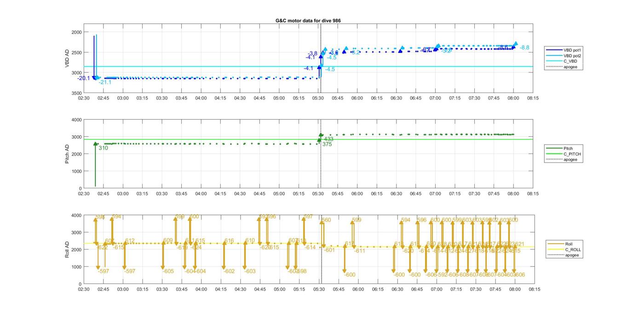
Task: Click the '2000' tick on the VBD axis
Action: [x=76, y=32]
